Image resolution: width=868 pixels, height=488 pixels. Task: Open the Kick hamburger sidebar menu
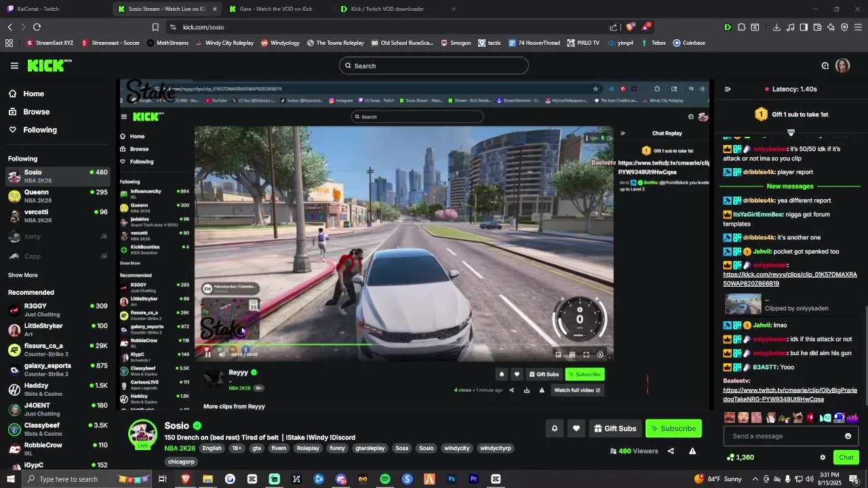14,66
